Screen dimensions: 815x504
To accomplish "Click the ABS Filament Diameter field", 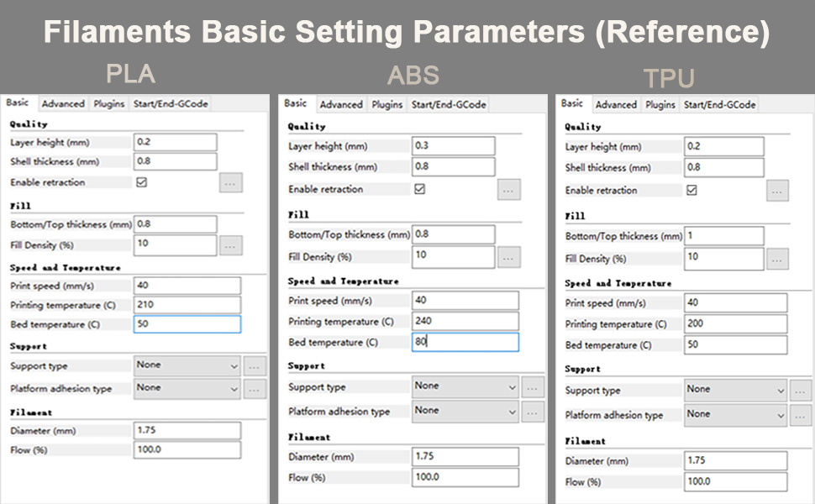I will click(x=464, y=456).
